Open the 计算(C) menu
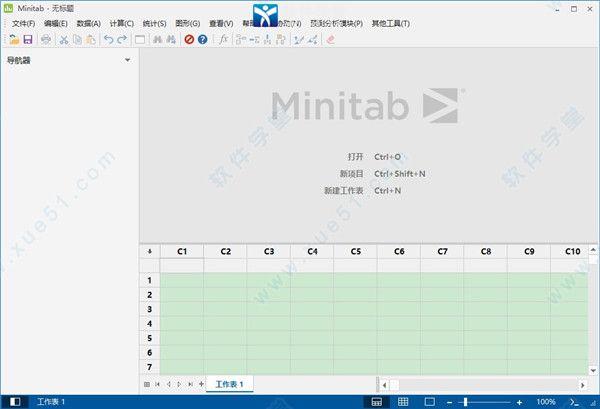600x409 pixels. point(122,23)
